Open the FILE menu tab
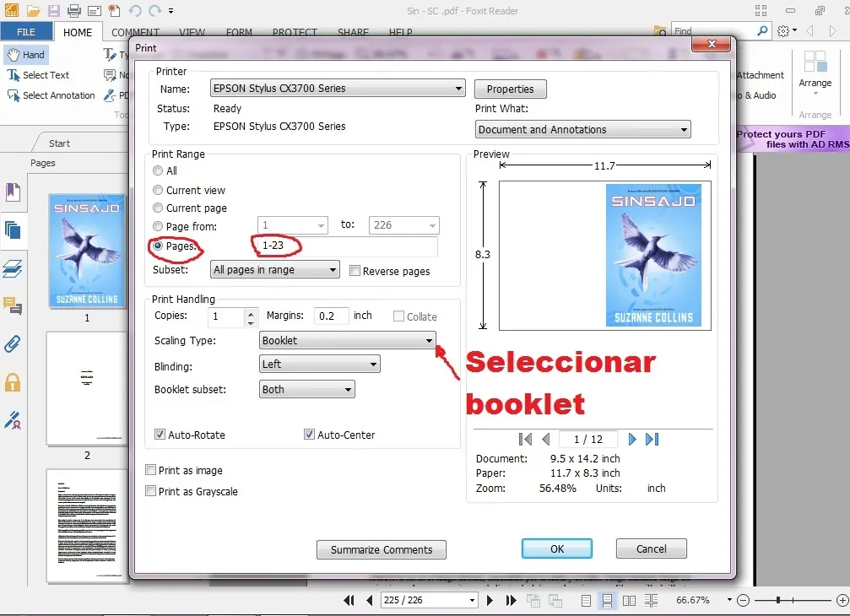The image size is (850, 616). tap(26, 31)
